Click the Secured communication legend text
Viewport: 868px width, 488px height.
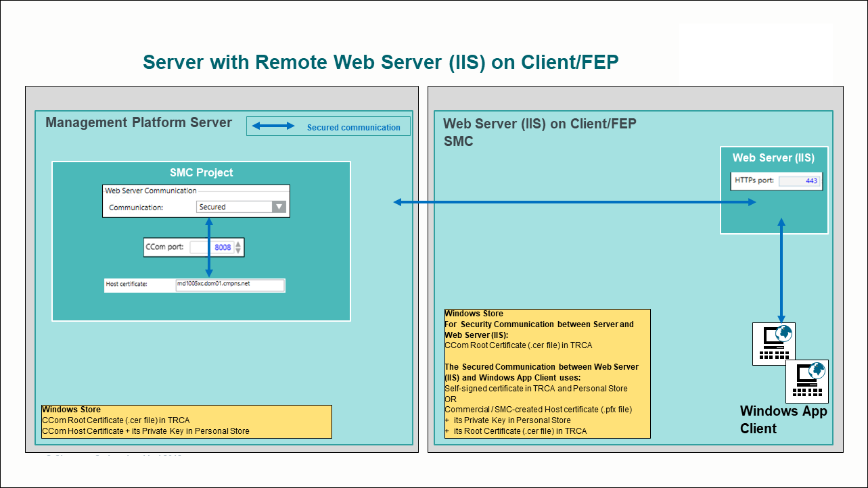point(353,127)
